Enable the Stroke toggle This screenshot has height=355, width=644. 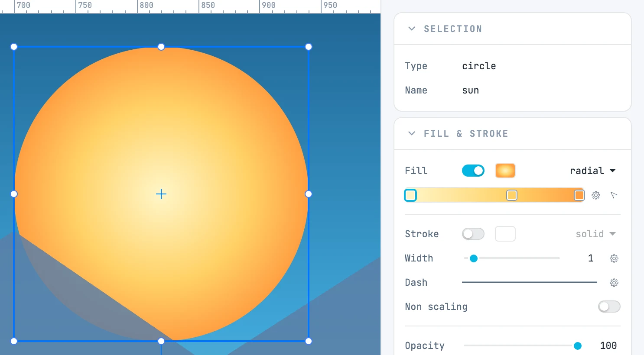point(473,234)
